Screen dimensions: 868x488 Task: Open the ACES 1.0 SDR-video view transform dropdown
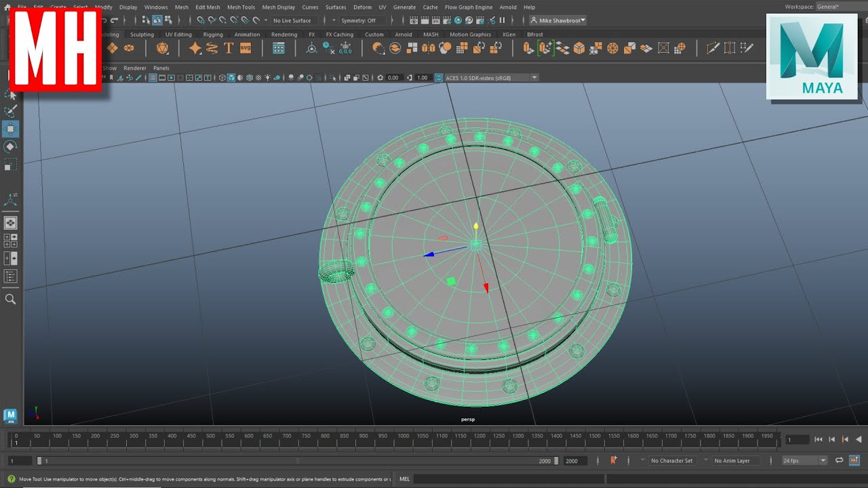pyautogui.click(x=491, y=78)
